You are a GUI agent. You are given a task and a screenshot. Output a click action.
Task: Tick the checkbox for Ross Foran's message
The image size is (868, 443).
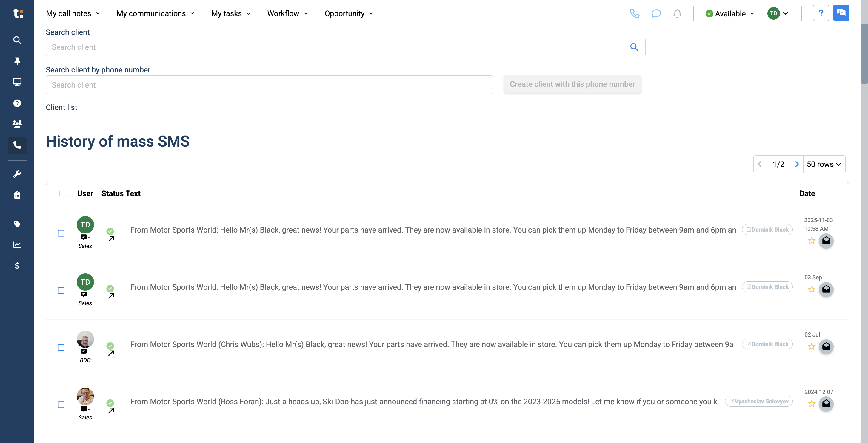(61, 405)
